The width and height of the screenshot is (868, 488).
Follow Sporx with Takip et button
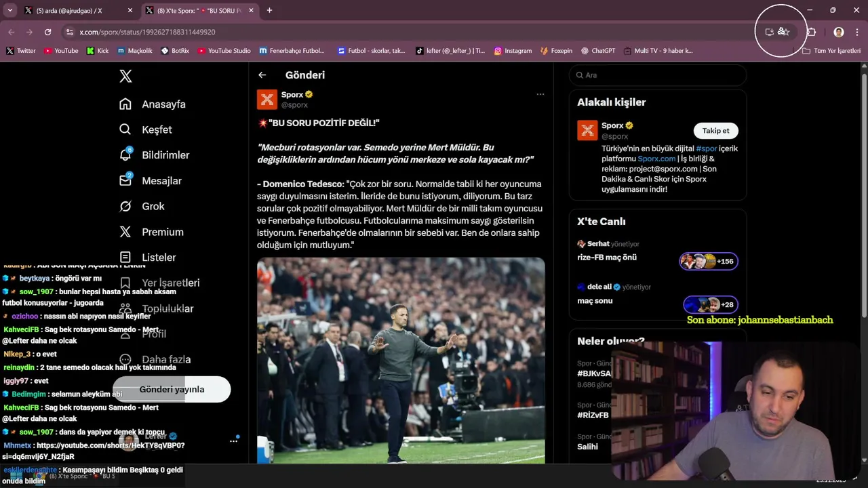(715, 131)
